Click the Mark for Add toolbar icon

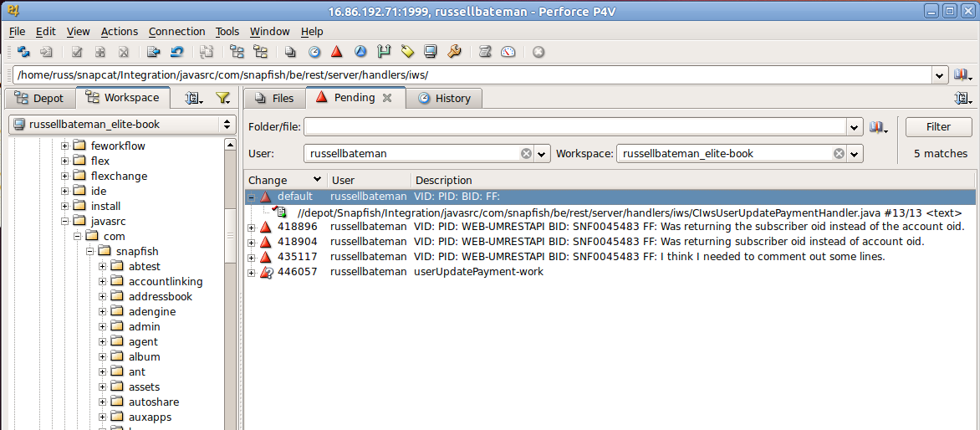[x=100, y=52]
